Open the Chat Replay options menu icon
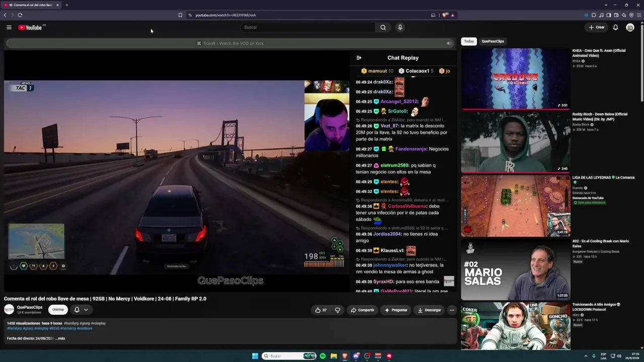This screenshot has height=362, width=644. point(359,58)
